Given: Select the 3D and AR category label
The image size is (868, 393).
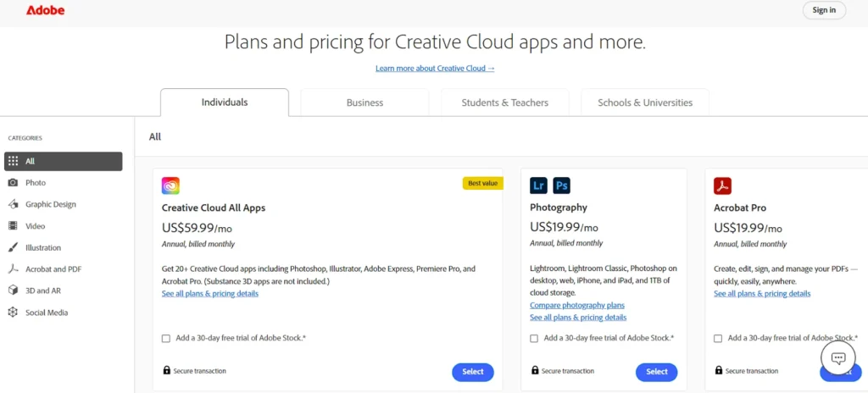Looking at the screenshot, I should pyautogui.click(x=43, y=291).
